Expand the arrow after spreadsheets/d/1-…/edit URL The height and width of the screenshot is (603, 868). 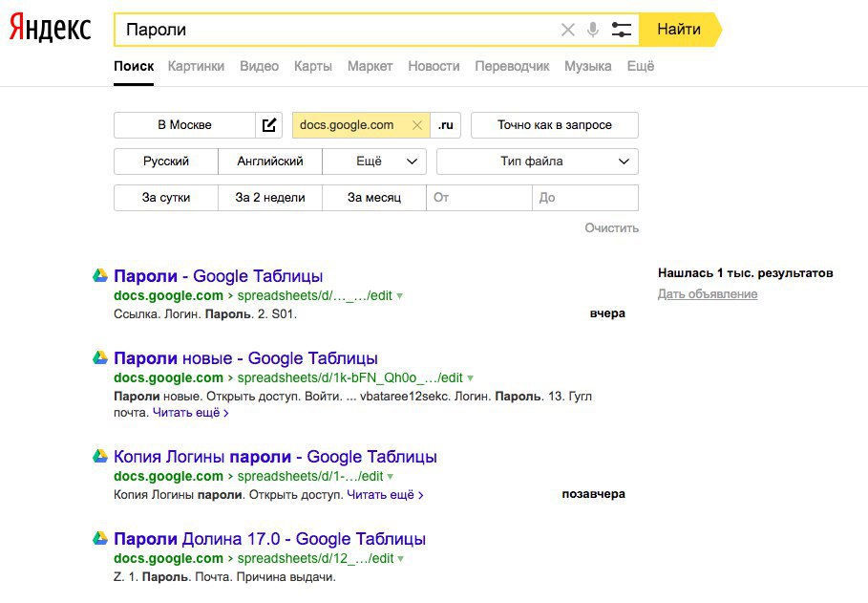coord(390,477)
